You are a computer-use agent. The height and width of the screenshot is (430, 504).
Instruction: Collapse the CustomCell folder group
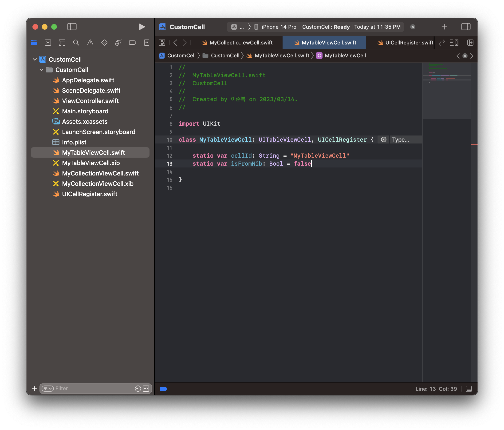(41, 70)
